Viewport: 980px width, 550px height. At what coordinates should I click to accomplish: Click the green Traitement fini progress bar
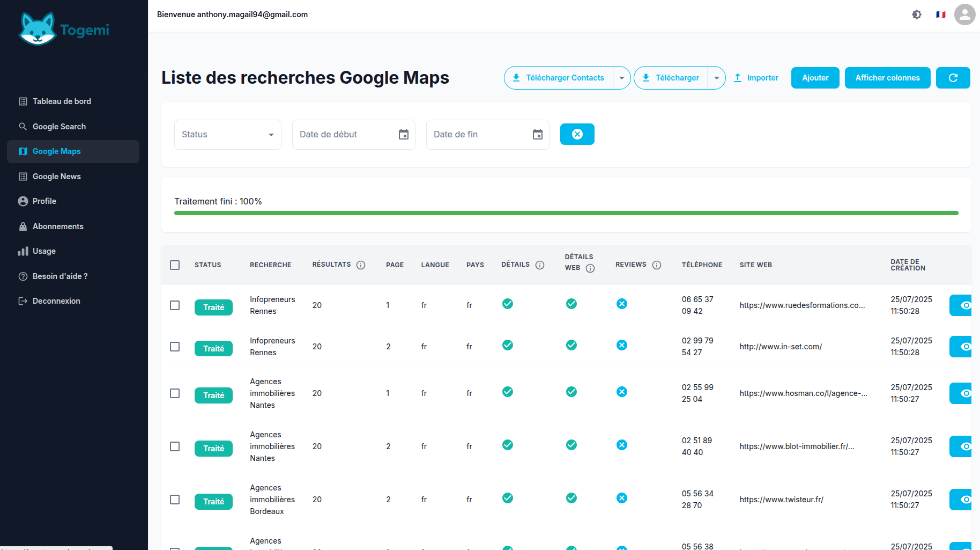coord(566,213)
